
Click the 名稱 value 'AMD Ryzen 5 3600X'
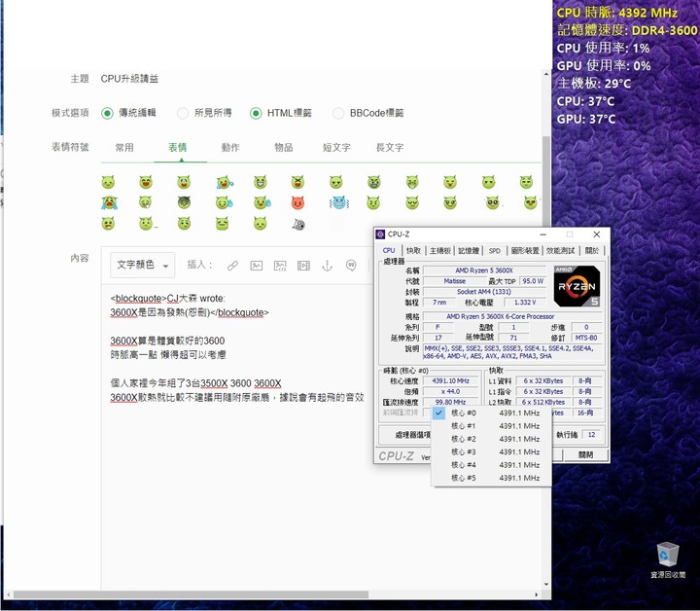click(484, 270)
